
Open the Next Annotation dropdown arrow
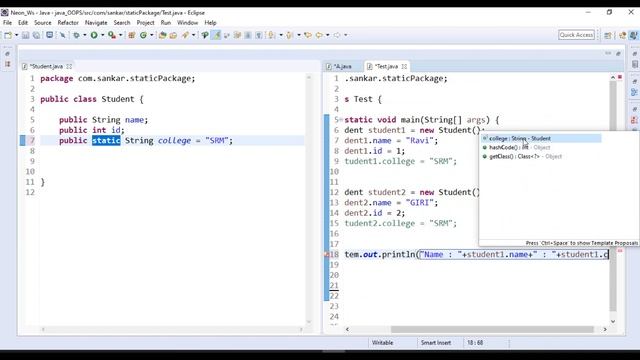(281, 35)
